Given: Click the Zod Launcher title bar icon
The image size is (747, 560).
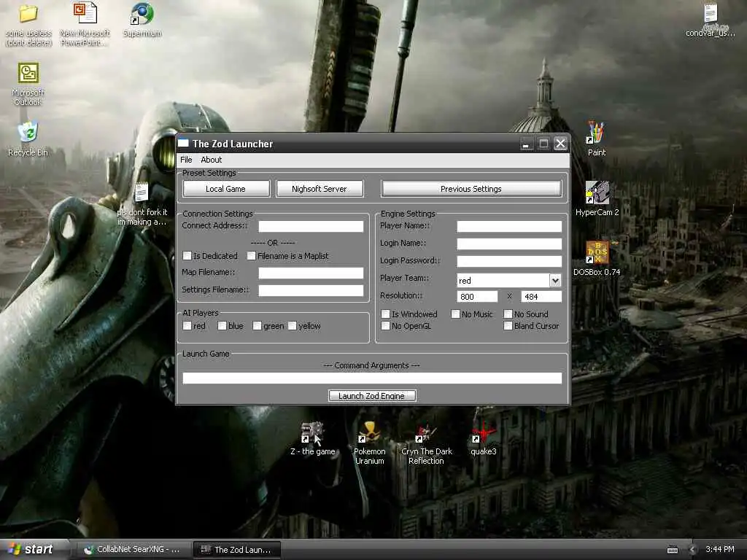Looking at the screenshot, I should tap(183, 144).
